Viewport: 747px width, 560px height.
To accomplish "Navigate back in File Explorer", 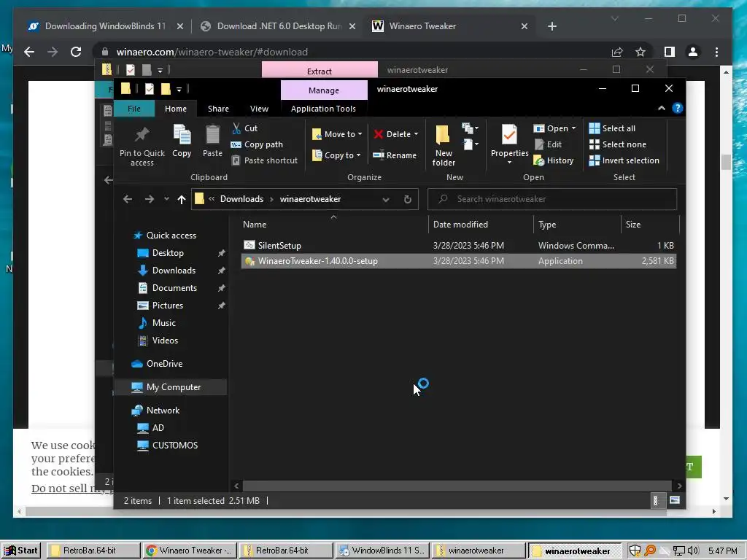I will click(128, 199).
